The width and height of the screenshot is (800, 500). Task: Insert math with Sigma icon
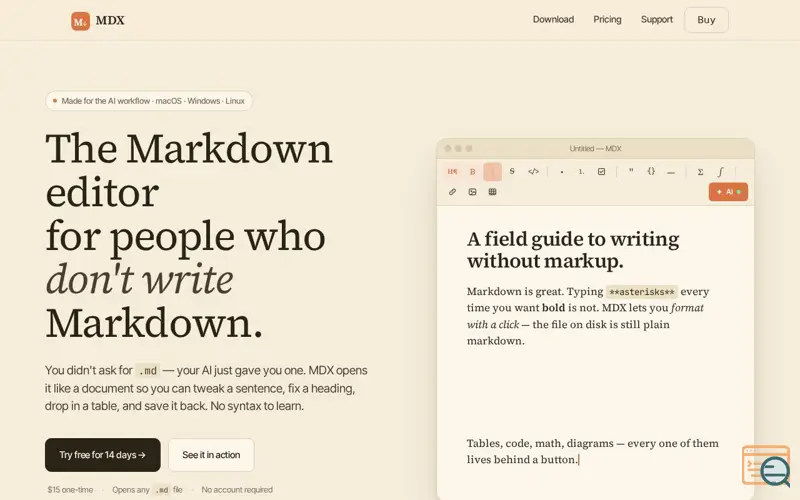point(701,171)
